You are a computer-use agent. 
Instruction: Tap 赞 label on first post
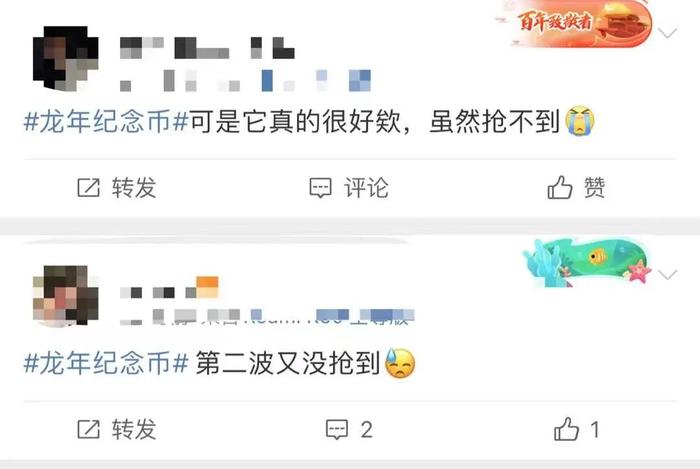[x=595, y=187]
